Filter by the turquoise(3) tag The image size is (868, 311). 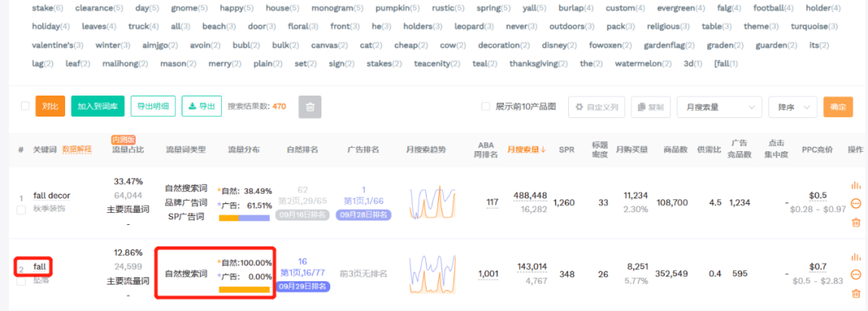tap(814, 27)
